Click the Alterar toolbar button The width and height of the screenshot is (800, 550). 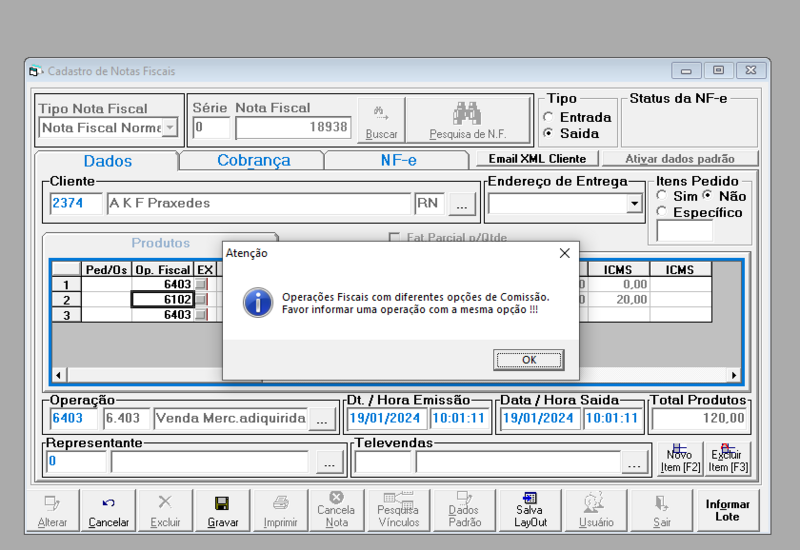tap(53, 511)
